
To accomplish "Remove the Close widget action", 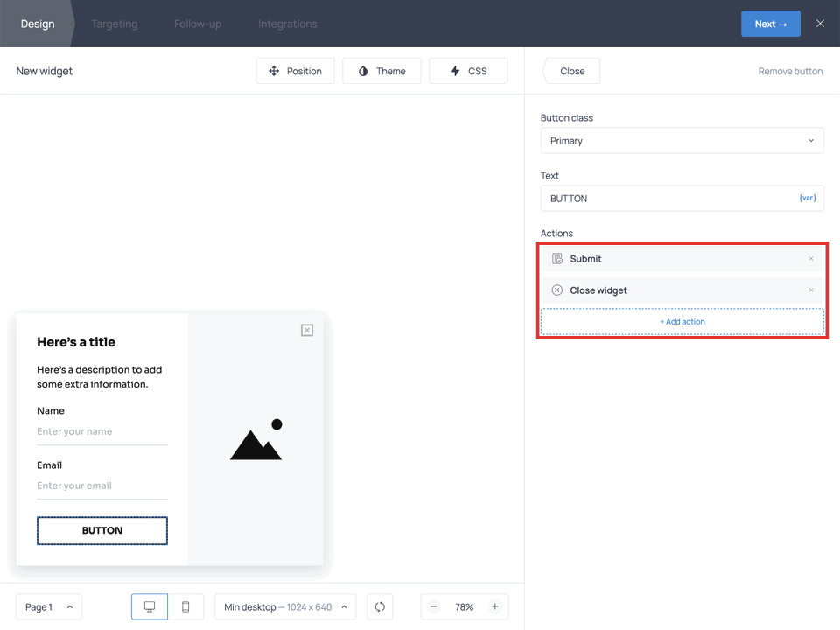I will [810, 290].
